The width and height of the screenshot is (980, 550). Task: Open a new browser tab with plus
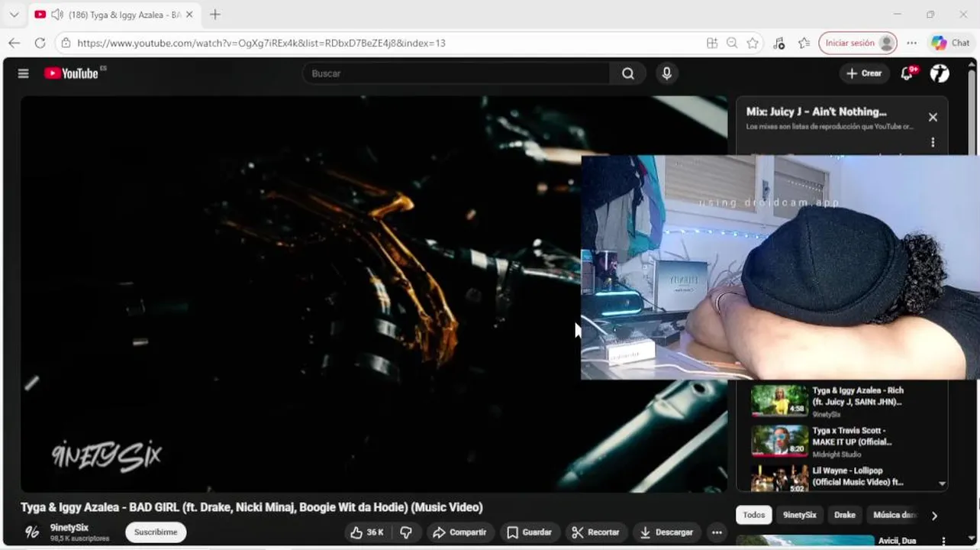point(215,15)
